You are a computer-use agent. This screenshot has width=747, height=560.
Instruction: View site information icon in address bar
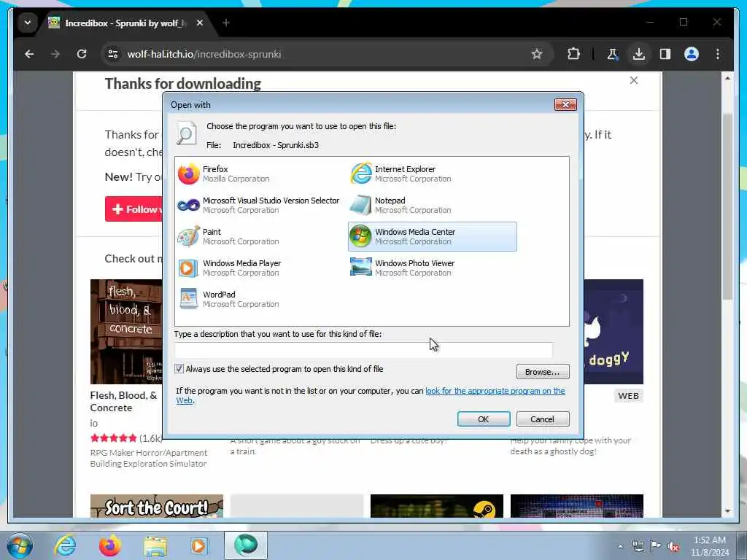(113, 54)
